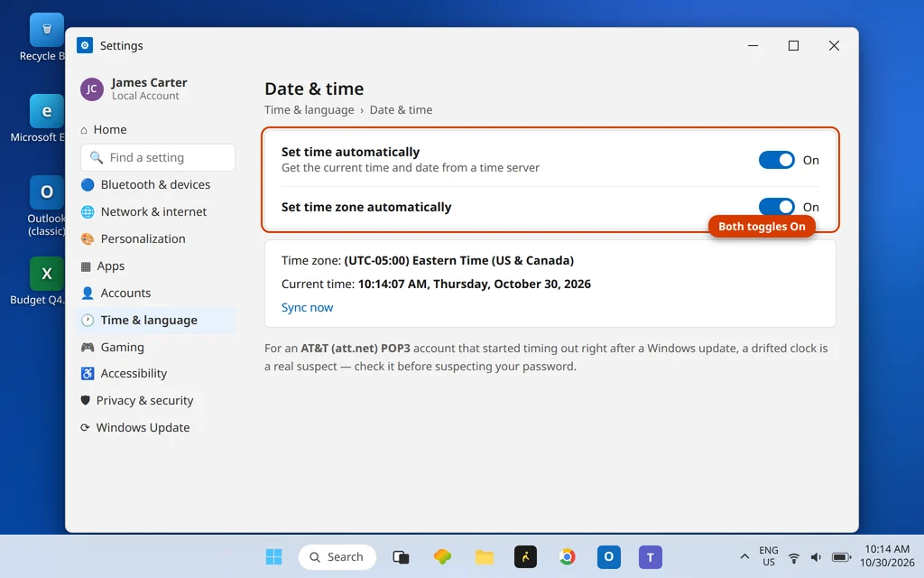This screenshot has width=924, height=578.
Task: Click the Privacy shield icon
Action: [x=85, y=400]
